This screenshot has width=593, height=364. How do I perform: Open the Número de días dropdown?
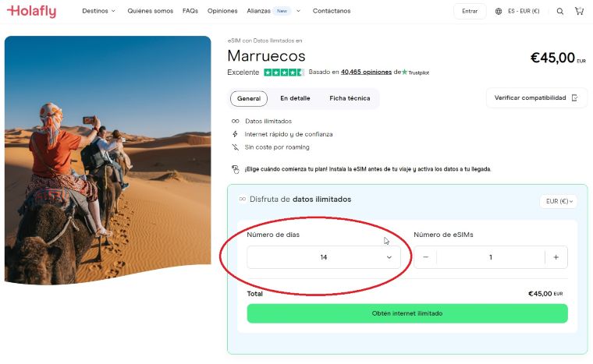click(x=324, y=257)
